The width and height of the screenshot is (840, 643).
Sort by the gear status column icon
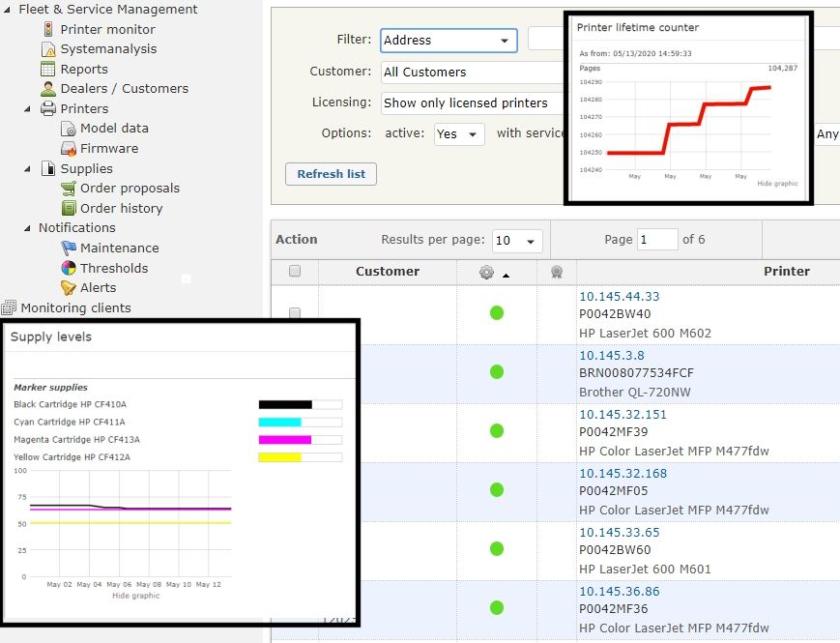pyautogui.click(x=486, y=273)
